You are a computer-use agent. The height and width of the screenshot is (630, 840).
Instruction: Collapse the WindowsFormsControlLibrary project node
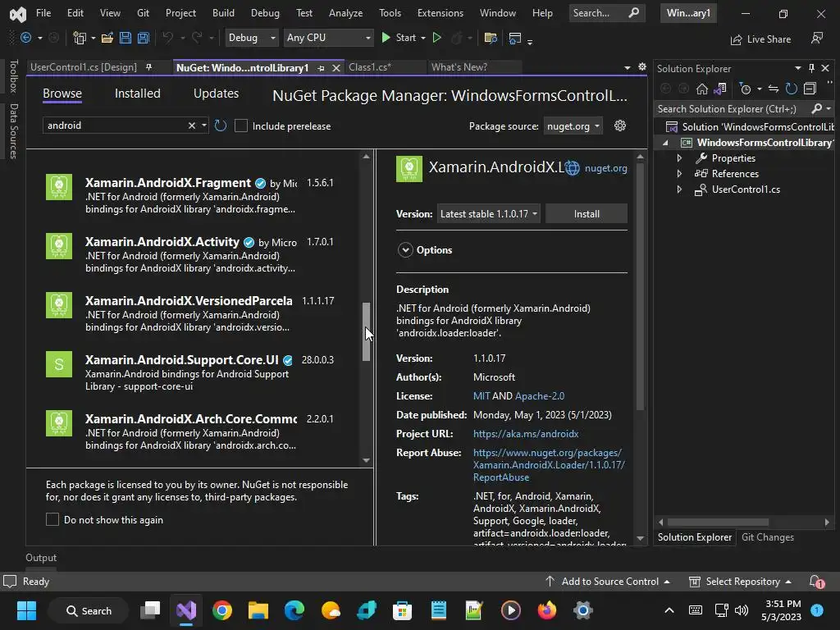665,143
